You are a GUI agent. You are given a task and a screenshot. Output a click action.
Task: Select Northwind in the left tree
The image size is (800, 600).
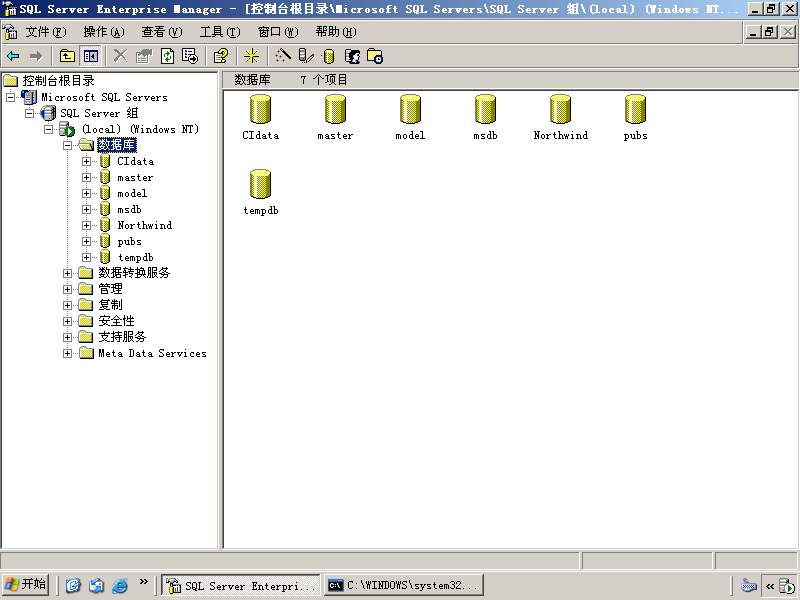point(144,226)
